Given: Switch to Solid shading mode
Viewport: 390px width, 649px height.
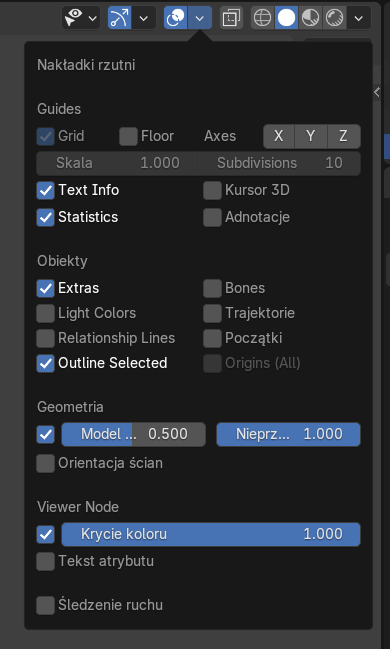Looking at the screenshot, I should click(286, 18).
